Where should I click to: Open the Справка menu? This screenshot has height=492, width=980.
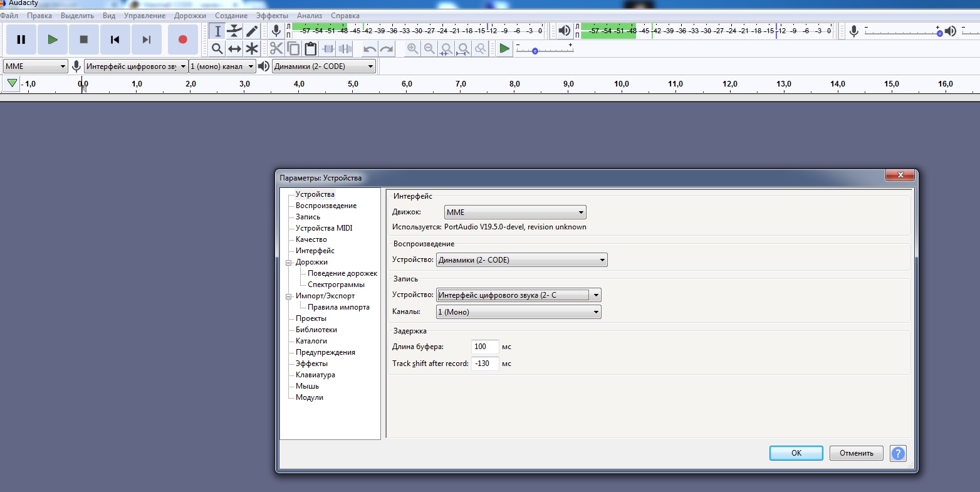click(x=345, y=16)
